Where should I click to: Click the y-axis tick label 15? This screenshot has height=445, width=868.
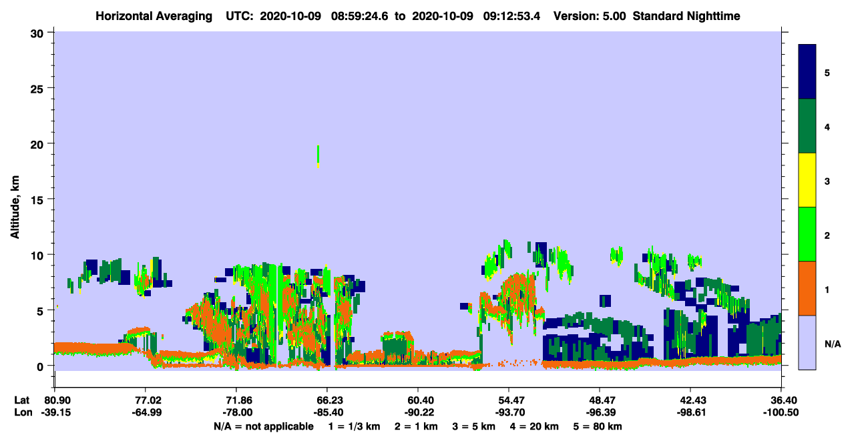pos(39,199)
